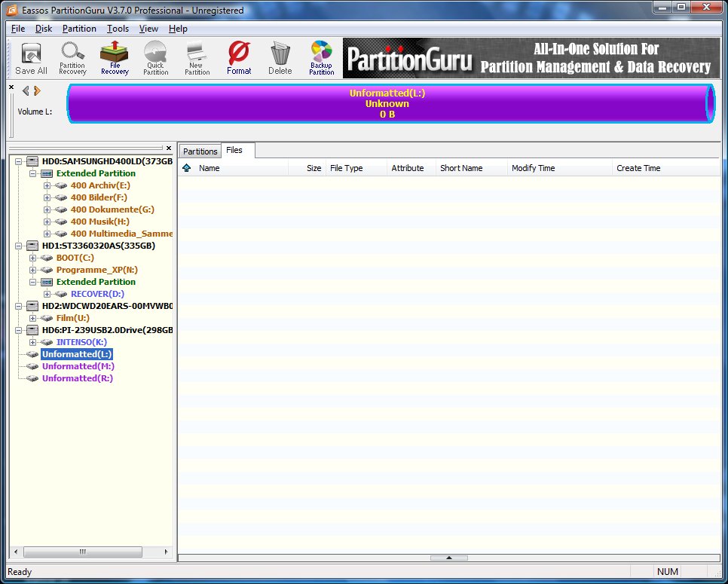Expand the INTENSO(K:) partition
This screenshot has width=728, height=584.
(32, 343)
